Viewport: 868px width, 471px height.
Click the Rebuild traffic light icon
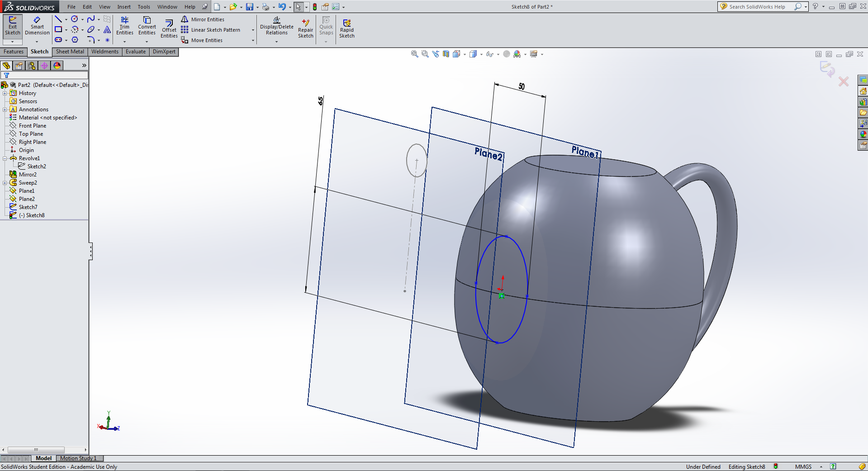click(x=315, y=7)
